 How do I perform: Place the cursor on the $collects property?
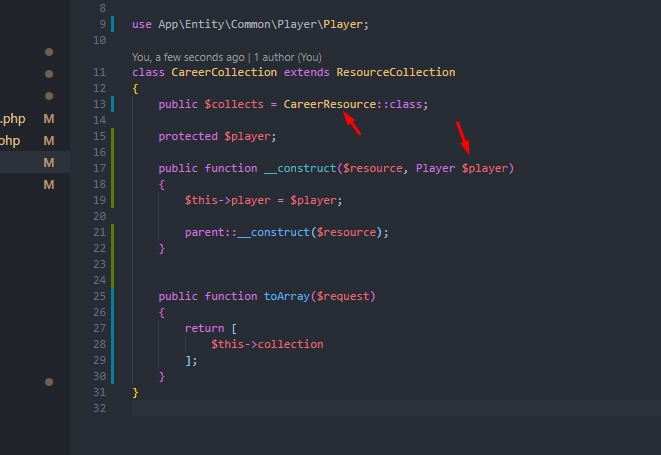click(x=234, y=104)
